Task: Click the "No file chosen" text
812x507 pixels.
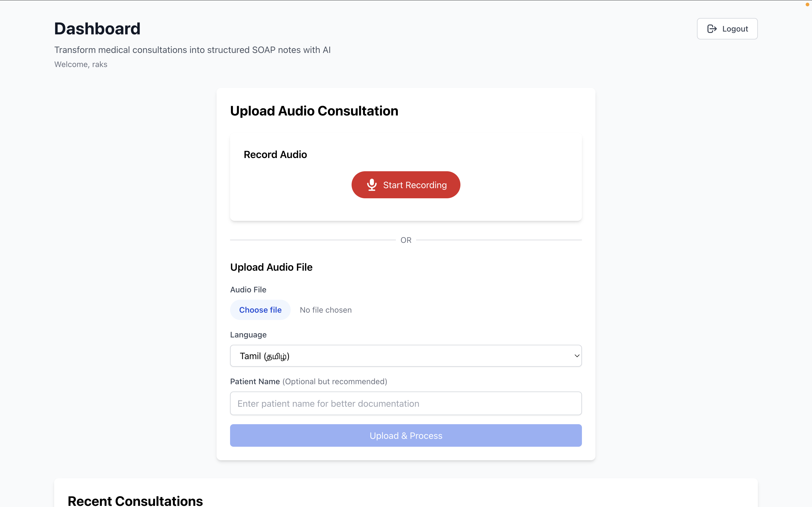Action: (325, 310)
